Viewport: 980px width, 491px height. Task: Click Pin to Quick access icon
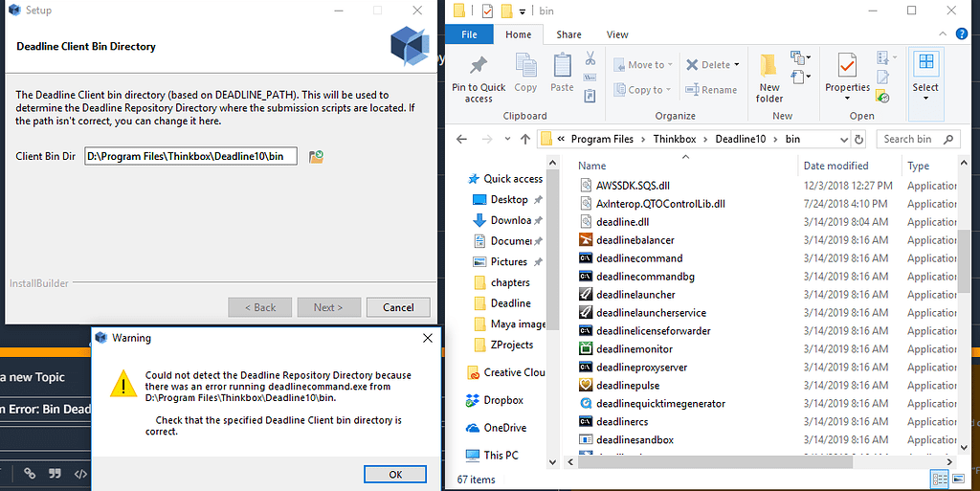pos(479,67)
